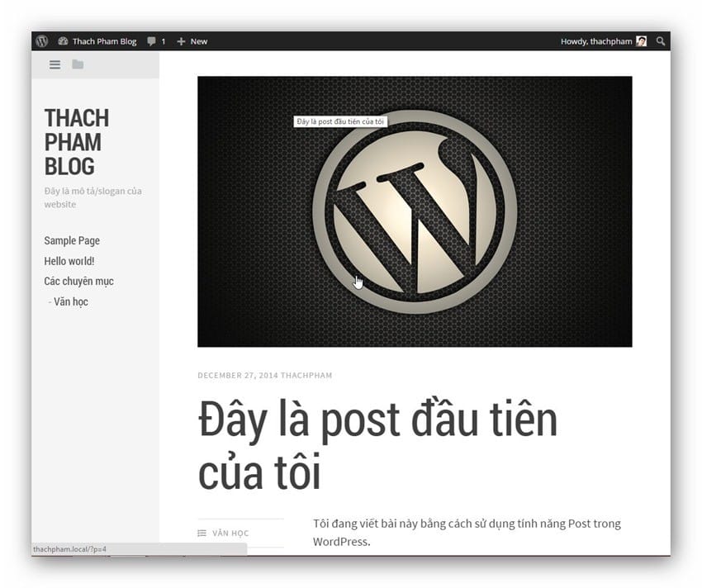Open post title Đây là post đầu tiên của tôi

[x=377, y=445]
